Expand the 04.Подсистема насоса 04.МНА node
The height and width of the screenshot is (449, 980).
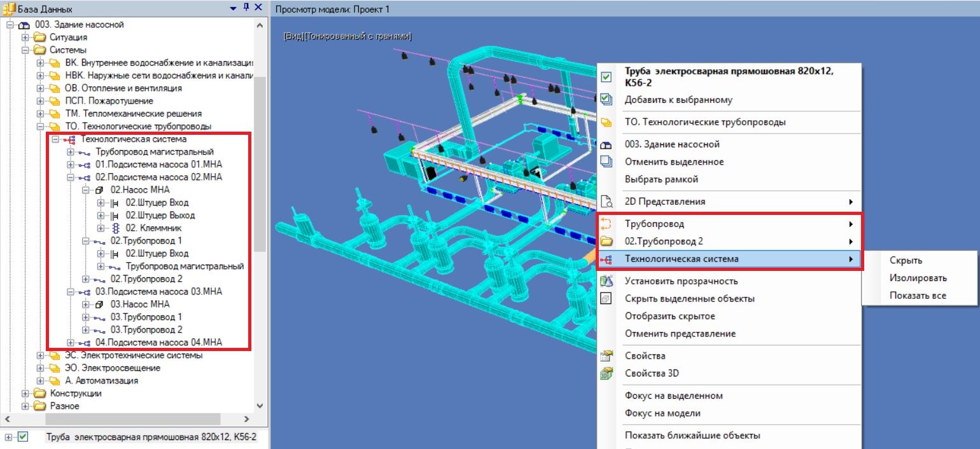point(71,343)
